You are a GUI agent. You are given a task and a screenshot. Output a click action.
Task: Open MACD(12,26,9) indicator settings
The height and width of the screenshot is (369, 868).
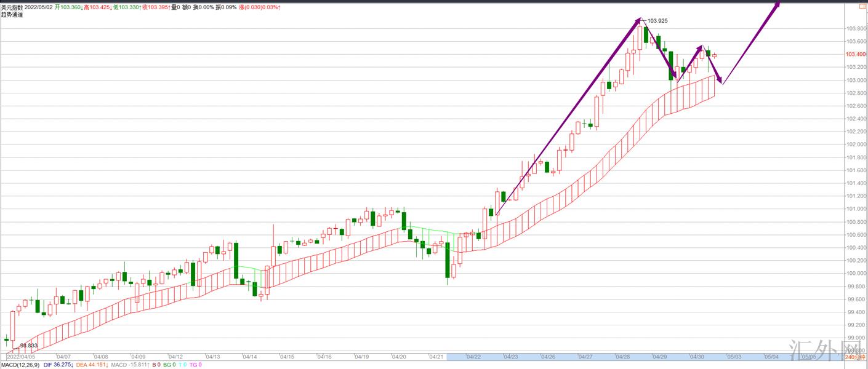click(x=20, y=365)
